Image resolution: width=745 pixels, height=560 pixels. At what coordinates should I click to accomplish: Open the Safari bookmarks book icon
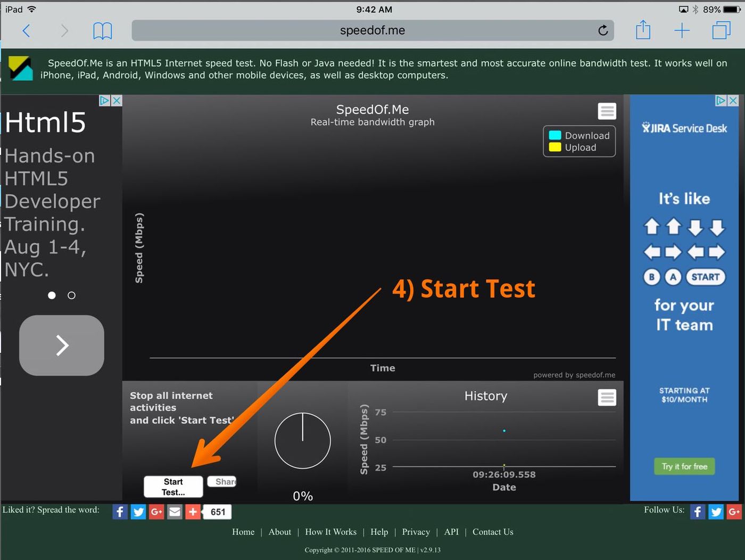[x=103, y=31]
